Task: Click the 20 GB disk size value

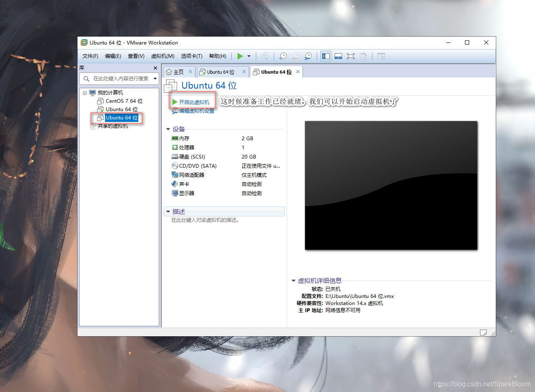Action: coord(249,156)
